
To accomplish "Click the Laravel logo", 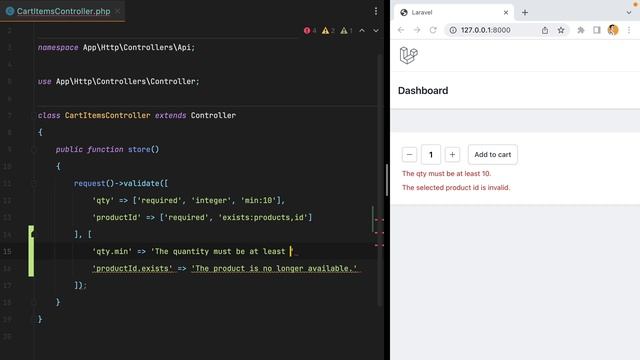I will coord(409,56).
